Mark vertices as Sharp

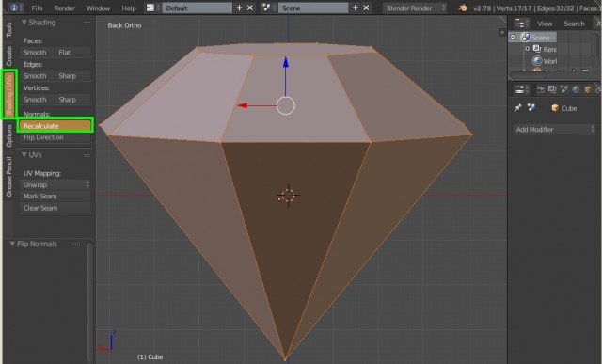(x=72, y=100)
